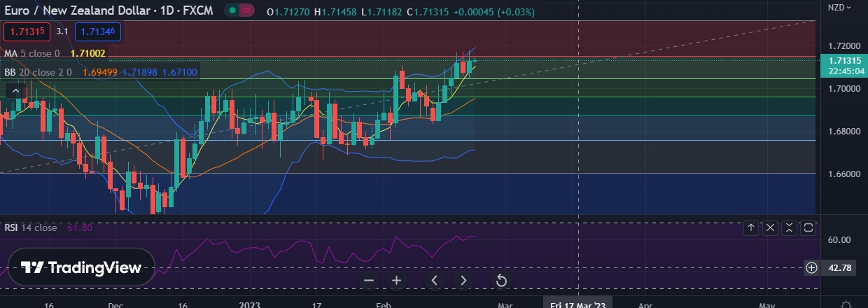Toggle the pink data mode indicator
Viewport: 868px width, 308px height.
[x=246, y=11]
